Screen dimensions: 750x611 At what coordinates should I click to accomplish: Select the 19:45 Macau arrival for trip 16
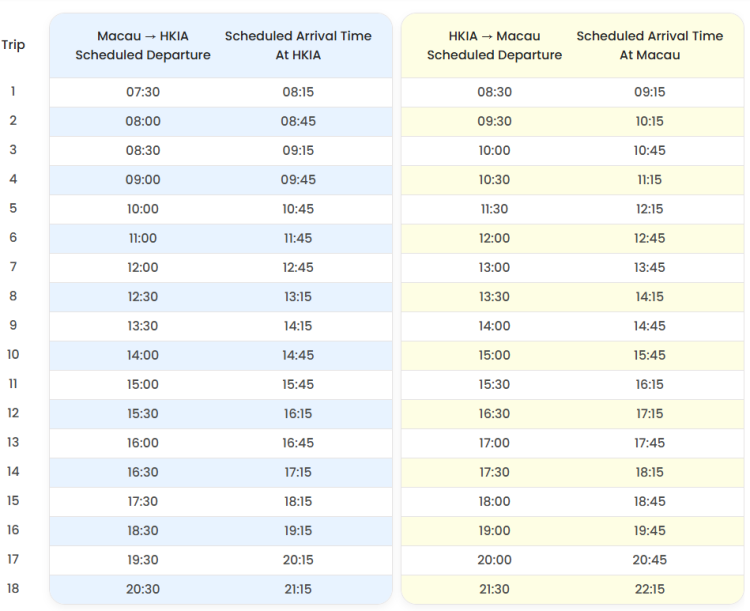pyautogui.click(x=650, y=530)
